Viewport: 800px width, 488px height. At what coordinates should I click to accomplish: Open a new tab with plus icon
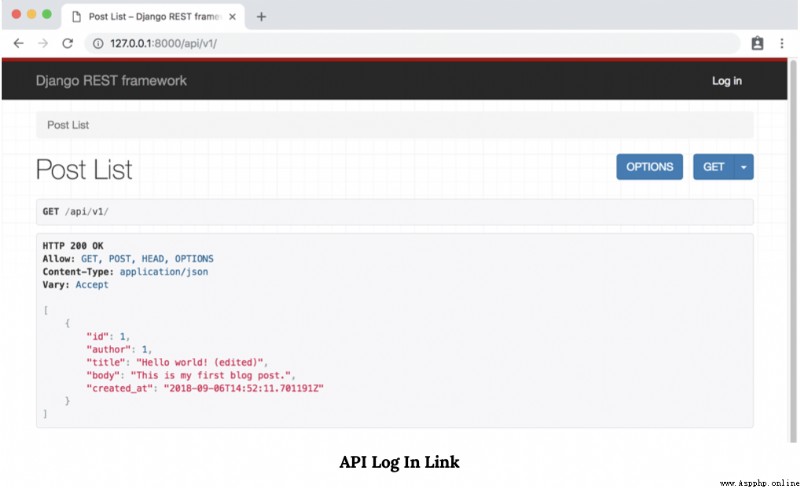(261, 17)
